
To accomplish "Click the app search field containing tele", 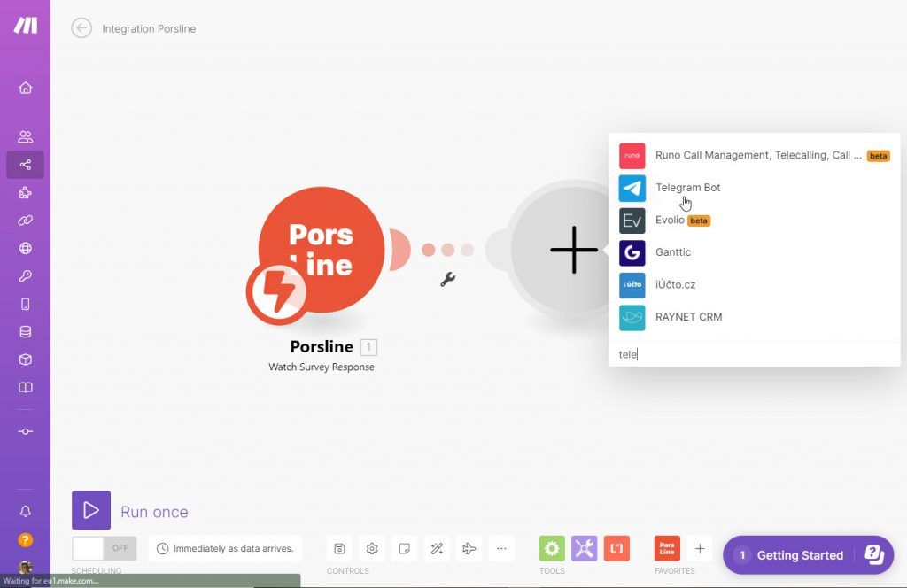I will (x=755, y=354).
